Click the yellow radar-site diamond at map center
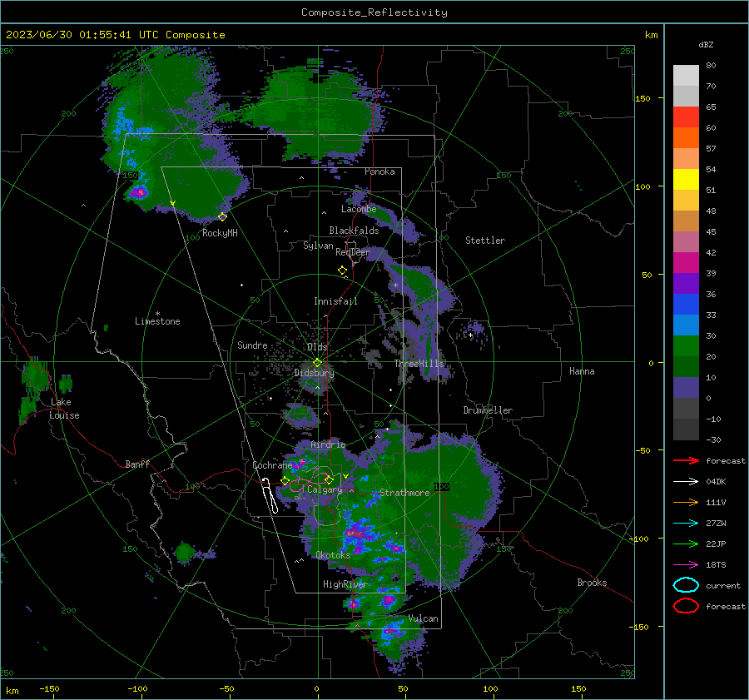Viewport: 749px width, 700px height. [318, 363]
